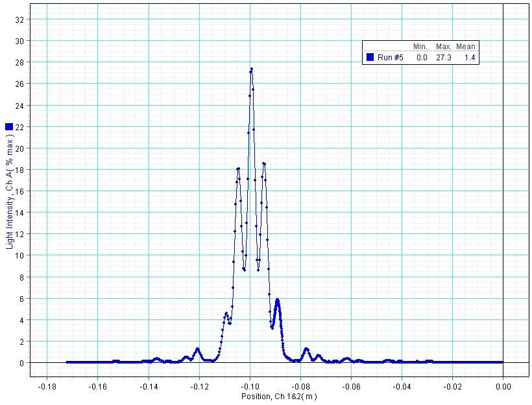Click the 10 y-axis tick label
The height and width of the screenshot is (405, 532).
[20, 255]
